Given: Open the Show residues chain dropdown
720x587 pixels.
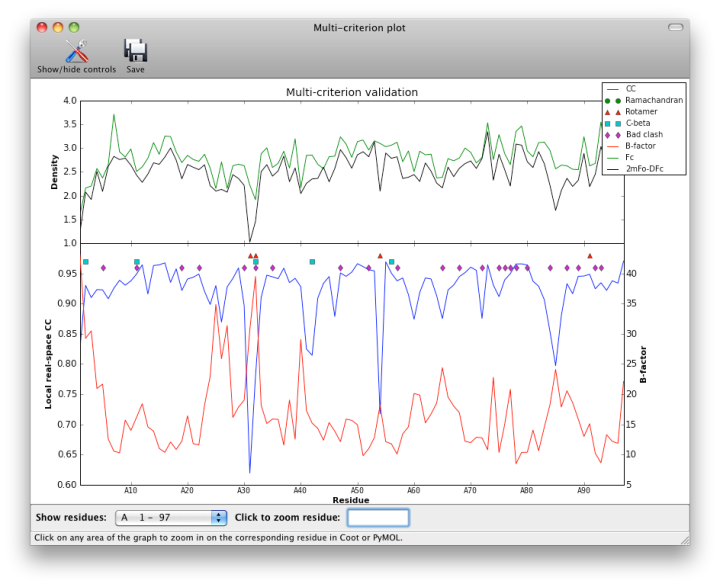Looking at the screenshot, I should (172, 517).
